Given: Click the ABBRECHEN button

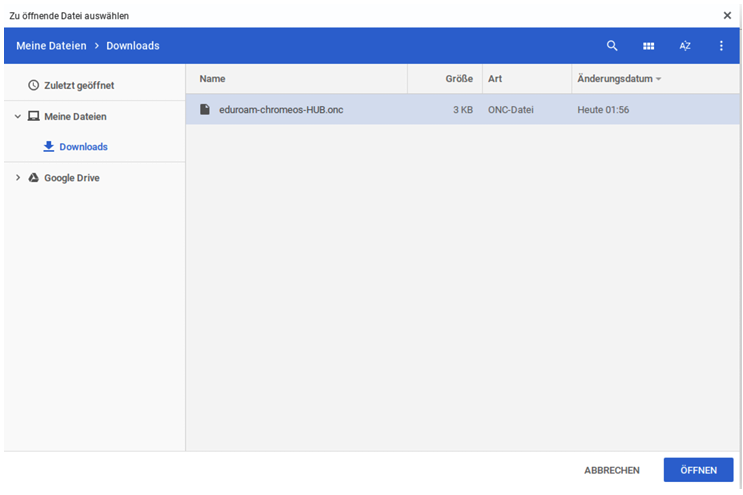Looking at the screenshot, I should pyautogui.click(x=611, y=470).
